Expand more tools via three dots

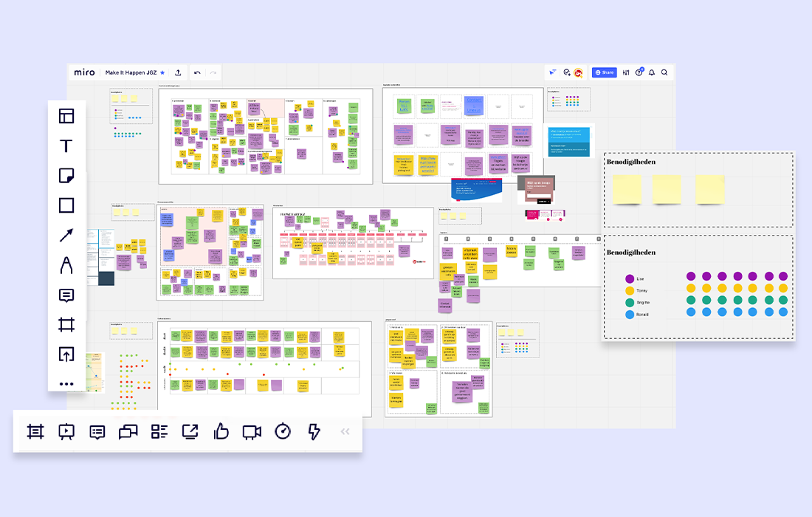66,384
